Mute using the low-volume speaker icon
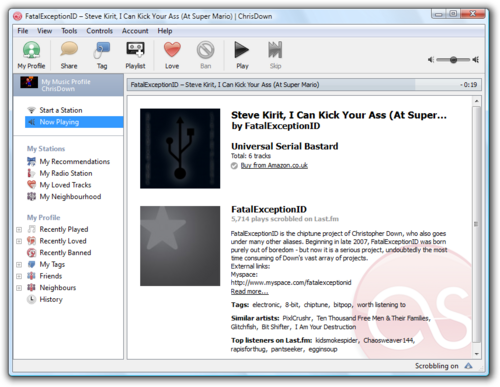Screen dimensions: 500x387 point(431,60)
